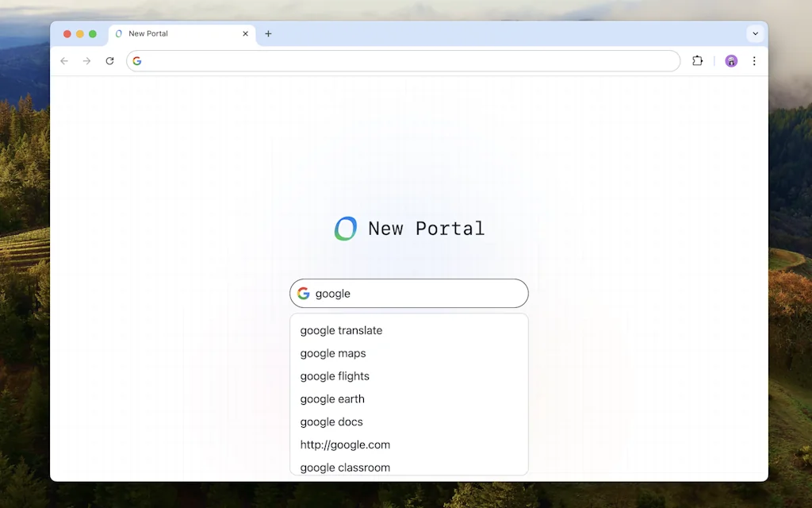Reload the page using the refresh icon
This screenshot has height=508, width=812.
(x=110, y=60)
